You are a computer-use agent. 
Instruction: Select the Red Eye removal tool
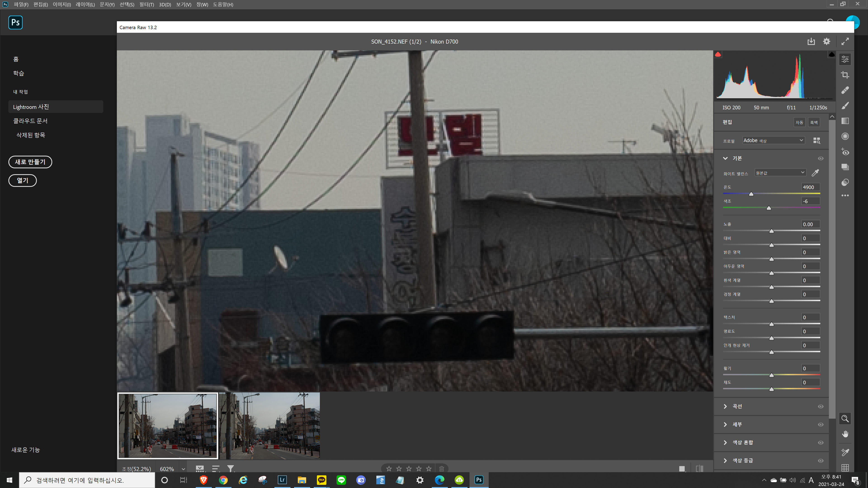coord(845,152)
